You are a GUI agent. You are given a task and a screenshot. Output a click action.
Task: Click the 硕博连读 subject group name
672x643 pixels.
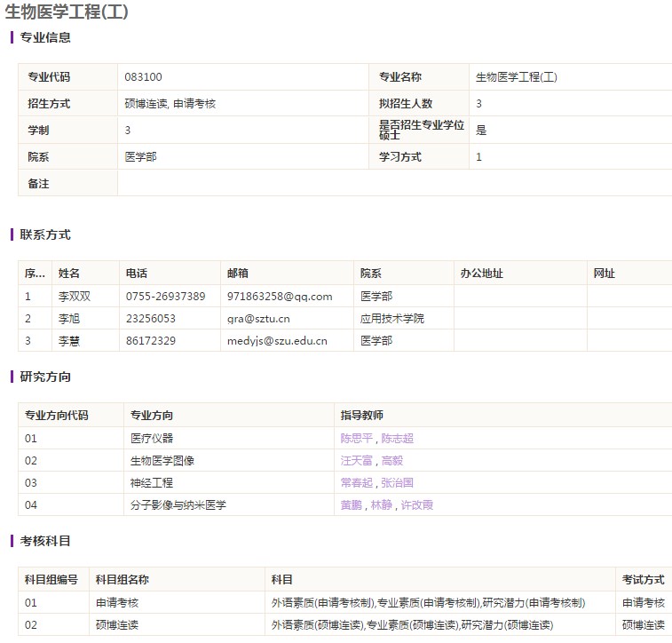(117, 624)
